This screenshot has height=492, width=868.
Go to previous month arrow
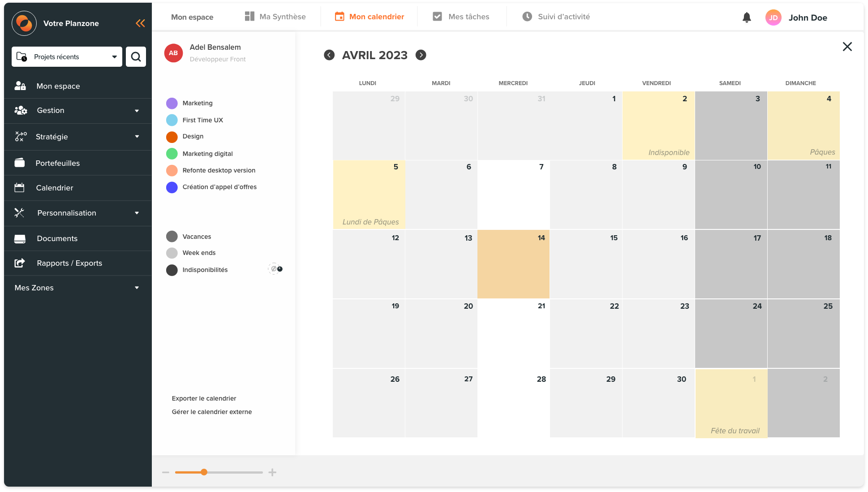tap(329, 55)
